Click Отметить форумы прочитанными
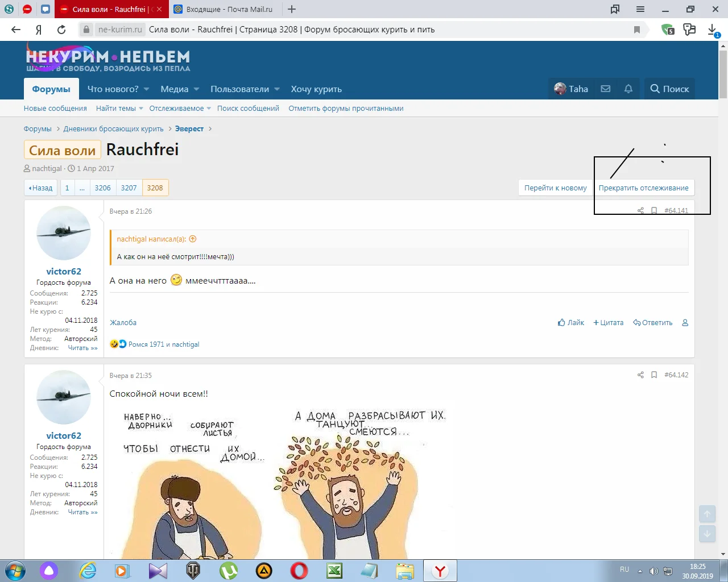This screenshot has width=728, height=582. (x=346, y=109)
